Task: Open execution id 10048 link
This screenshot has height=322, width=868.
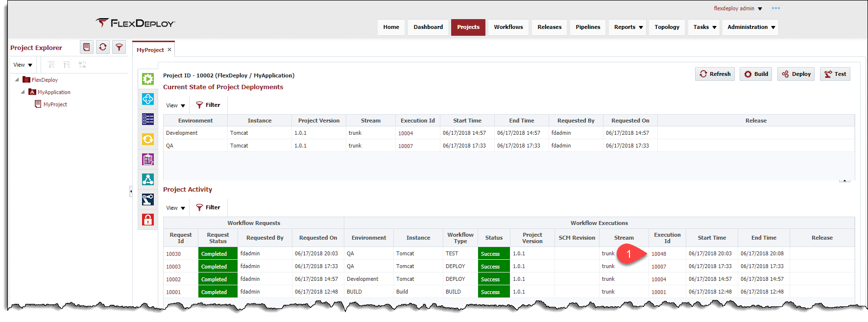Action: click(x=659, y=254)
